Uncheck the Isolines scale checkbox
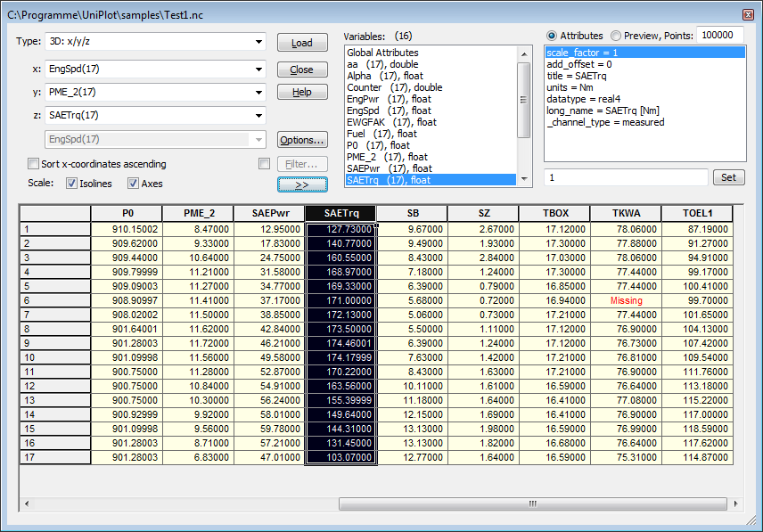 tap(71, 184)
